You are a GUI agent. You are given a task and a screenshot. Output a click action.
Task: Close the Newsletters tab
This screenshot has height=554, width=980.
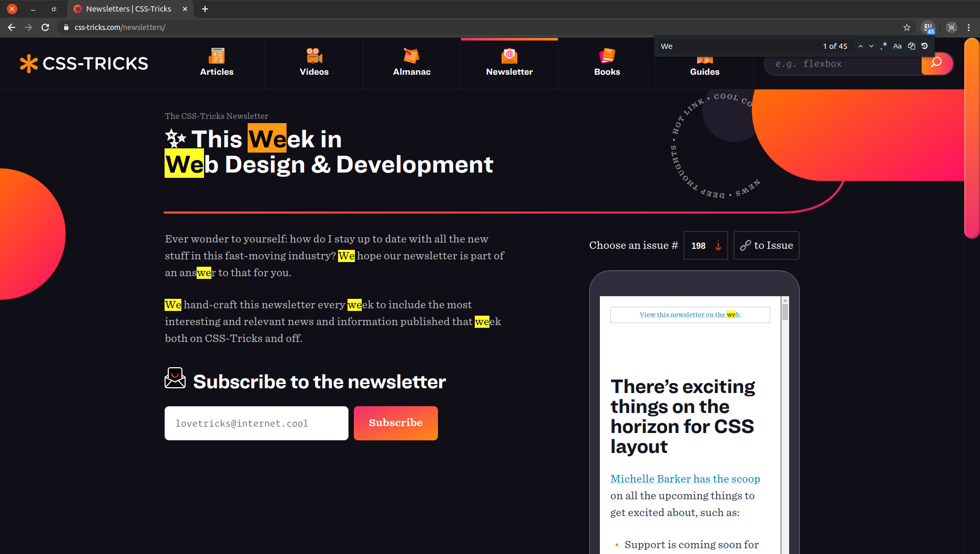point(185,9)
